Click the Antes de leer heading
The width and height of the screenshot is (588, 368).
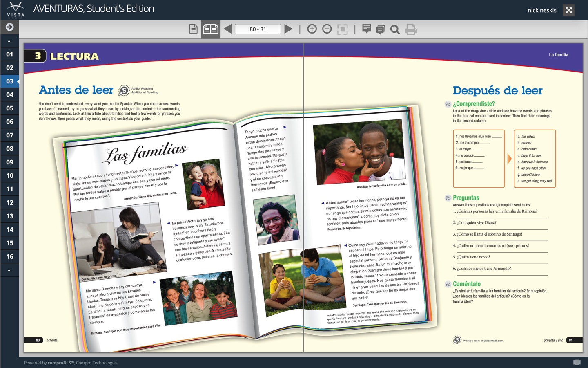click(x=76, y=90)
